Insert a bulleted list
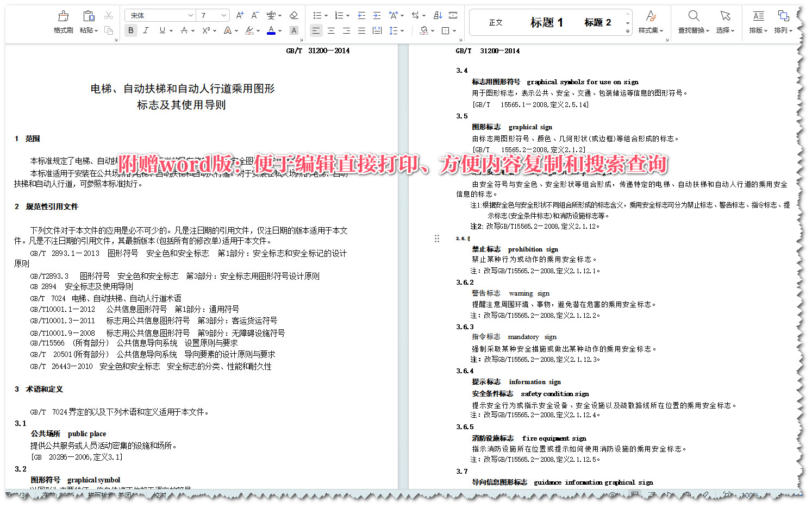 coord(317,15)
